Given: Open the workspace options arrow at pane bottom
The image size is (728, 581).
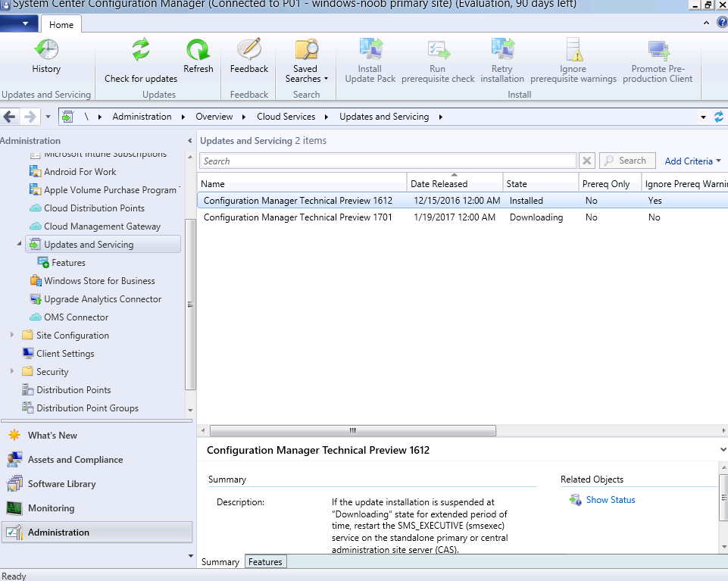Looking at the screenshot, I should pyautogui.click(x=190, y=556).
